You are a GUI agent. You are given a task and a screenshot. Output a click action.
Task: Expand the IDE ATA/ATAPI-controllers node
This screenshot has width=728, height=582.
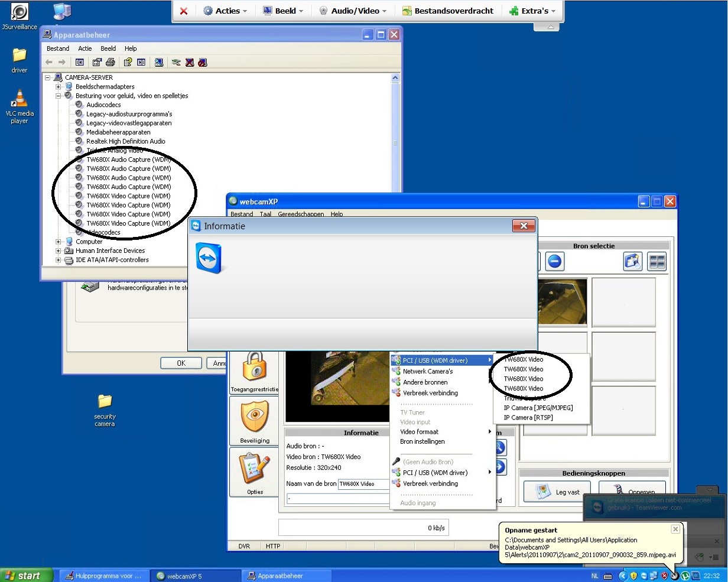click(58, 260)
